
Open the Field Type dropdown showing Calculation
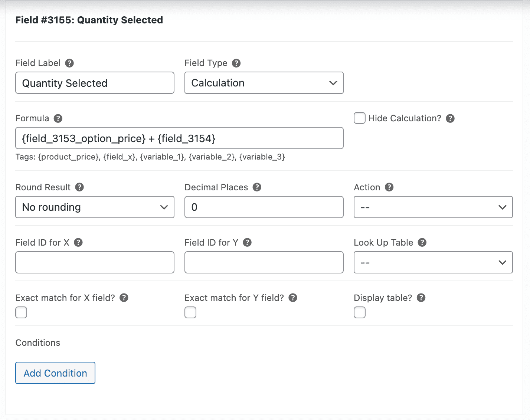point(264,83)
